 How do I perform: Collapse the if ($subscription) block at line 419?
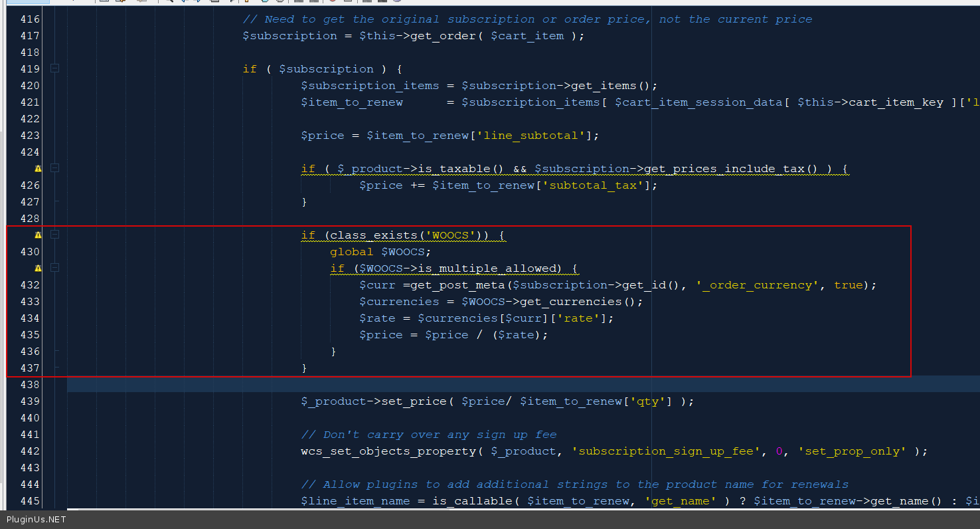pos(55,68)
